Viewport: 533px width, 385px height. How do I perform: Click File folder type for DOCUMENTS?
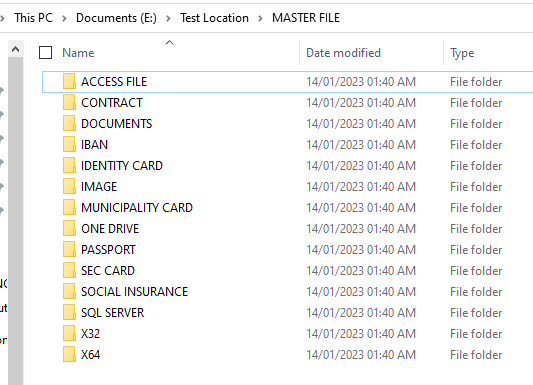476,124
